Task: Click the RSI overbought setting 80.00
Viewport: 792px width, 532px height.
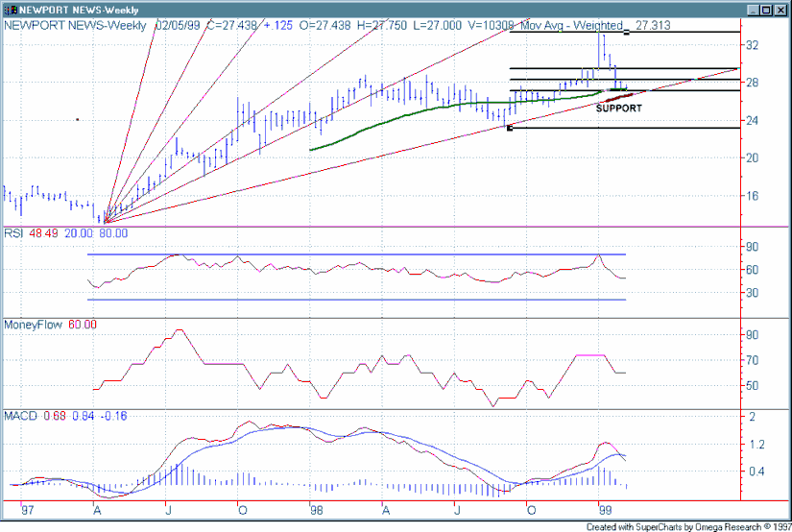Action: (113, 233)
